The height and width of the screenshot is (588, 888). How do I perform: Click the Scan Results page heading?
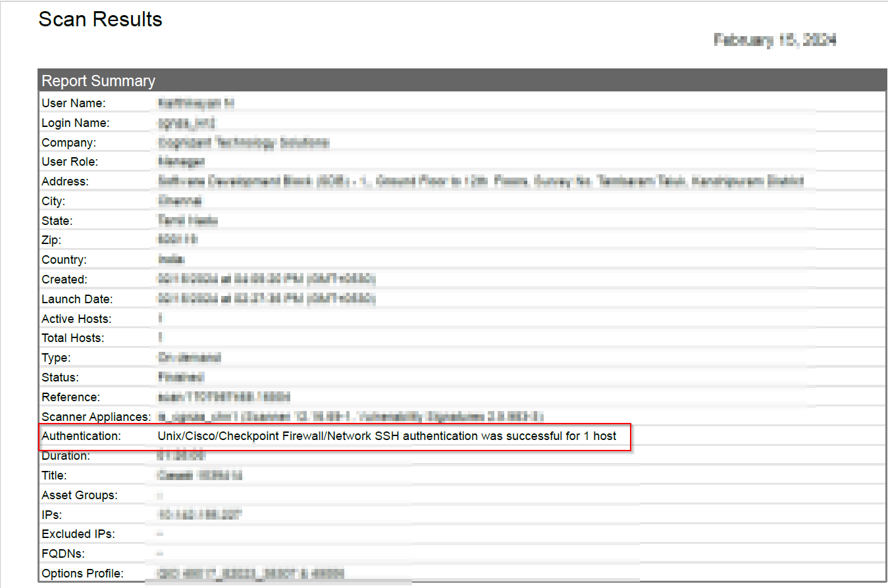click(100, 20)
